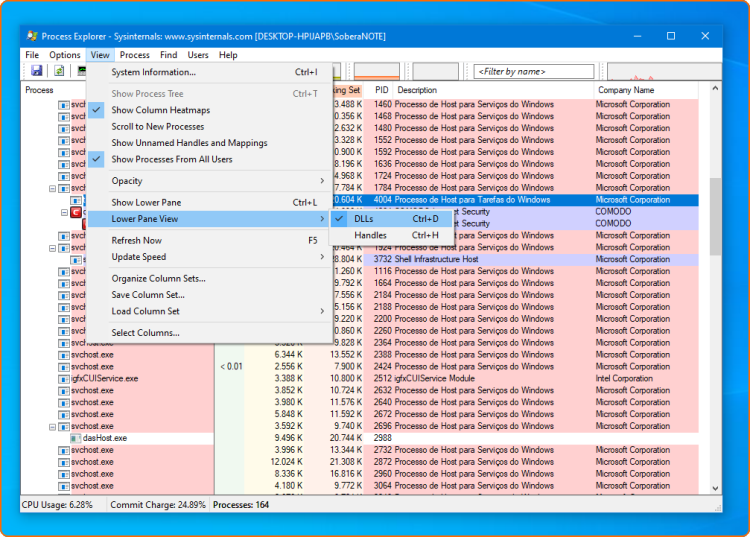Collapse the svchost tree node at PID 1784
The image size is (750, 537).
click(x=53, y=188)
